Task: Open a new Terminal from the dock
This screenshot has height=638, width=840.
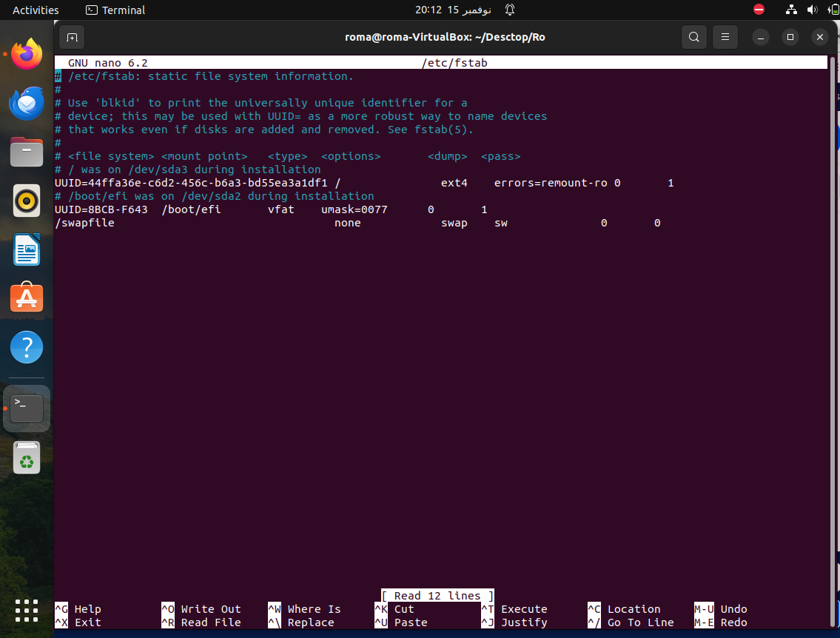Action: pyautogui.click(x=27, y=408)
